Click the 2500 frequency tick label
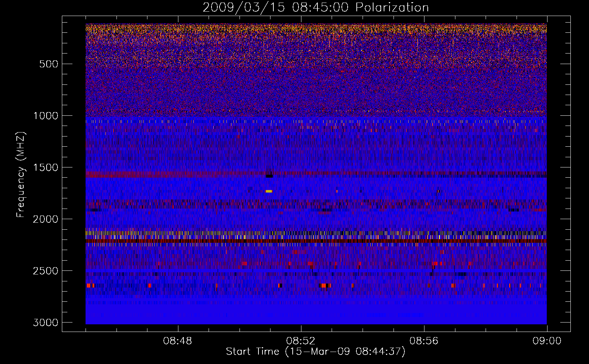The width and height of the screenshot is (589, 364). [46, 271]
